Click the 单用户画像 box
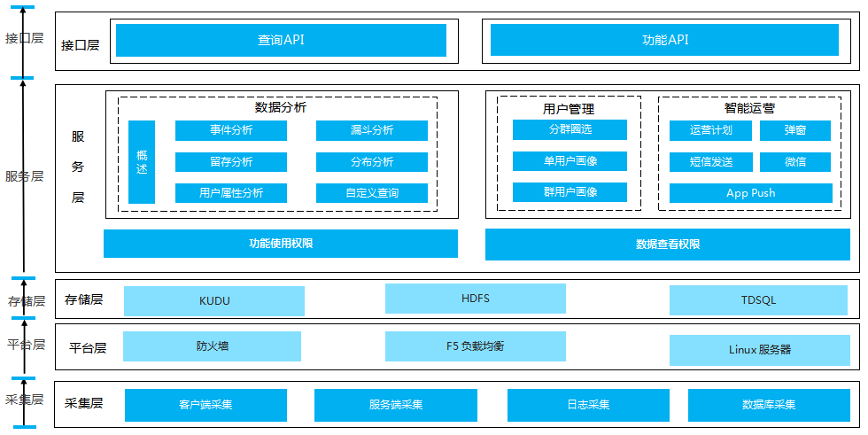The height and width of the screenshot is (435, 868). [x=570, y=161]
